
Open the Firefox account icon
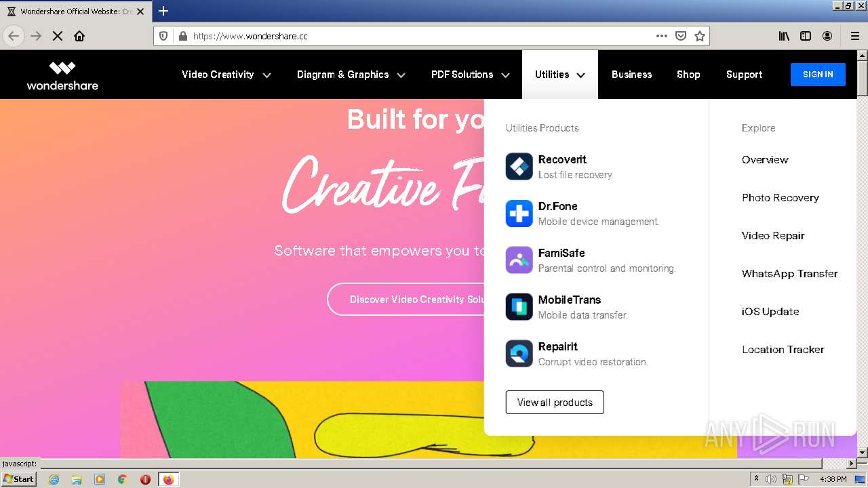(827, 36)
